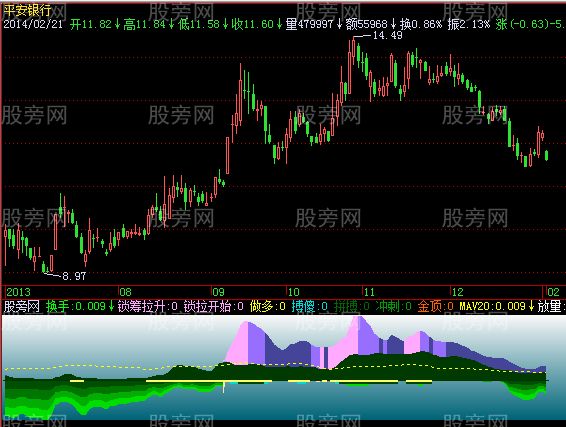Click the last green candlestick on the chart
This screenshot has width=566, height=427.
tap(547, 155)
